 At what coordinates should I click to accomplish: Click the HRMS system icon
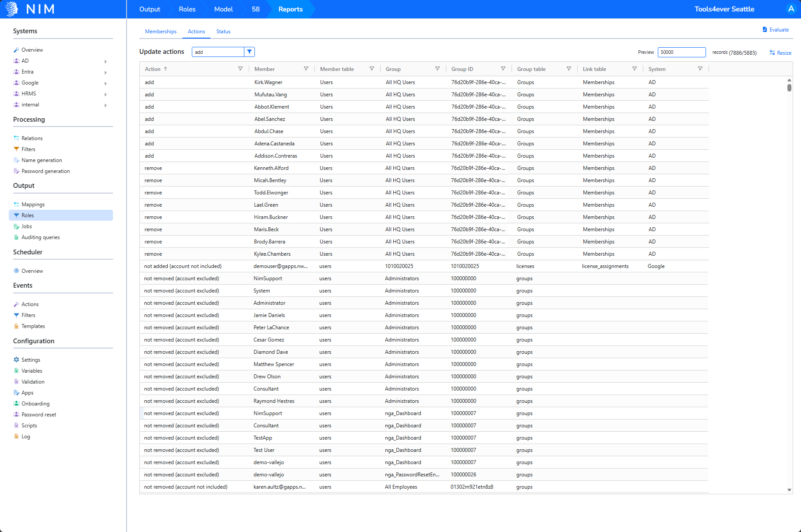(x=16, y=94)
